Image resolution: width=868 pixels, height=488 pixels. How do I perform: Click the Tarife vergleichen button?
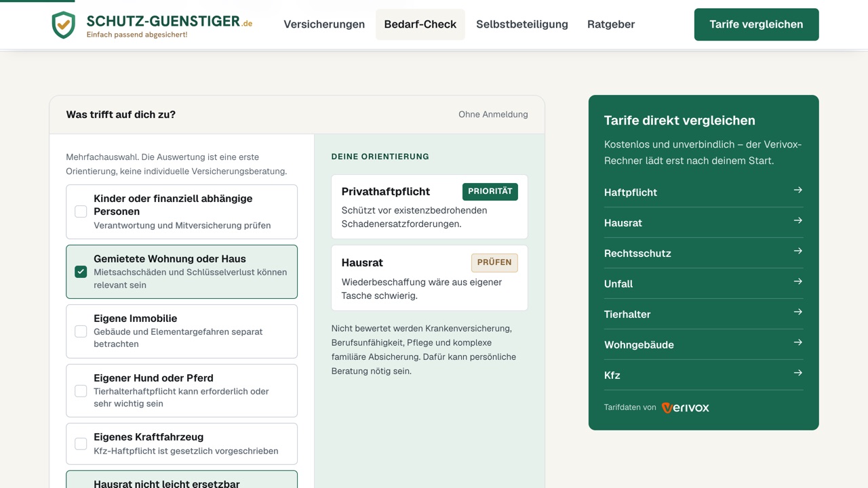click(756, 24)
